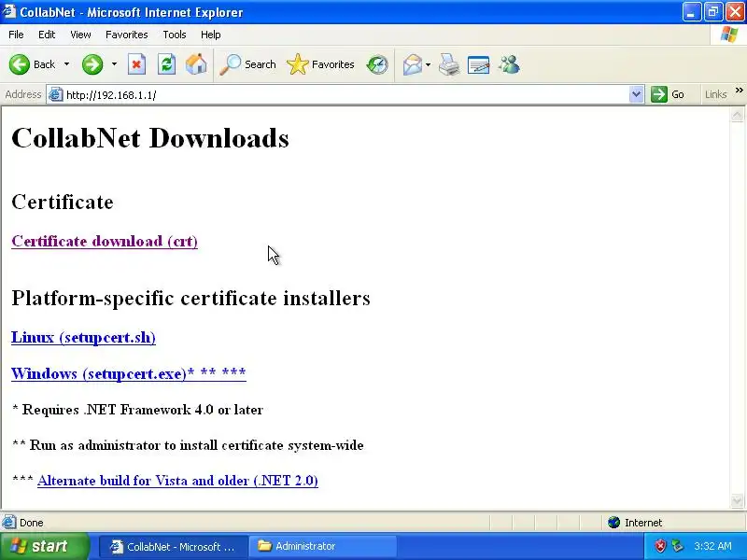Open the address bar dropdown list

click(x=636, y=94)
